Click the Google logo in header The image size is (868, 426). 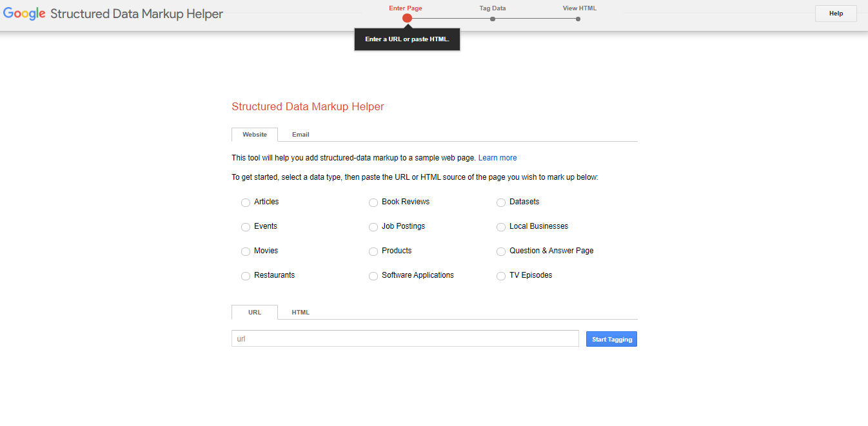point(25,14)
